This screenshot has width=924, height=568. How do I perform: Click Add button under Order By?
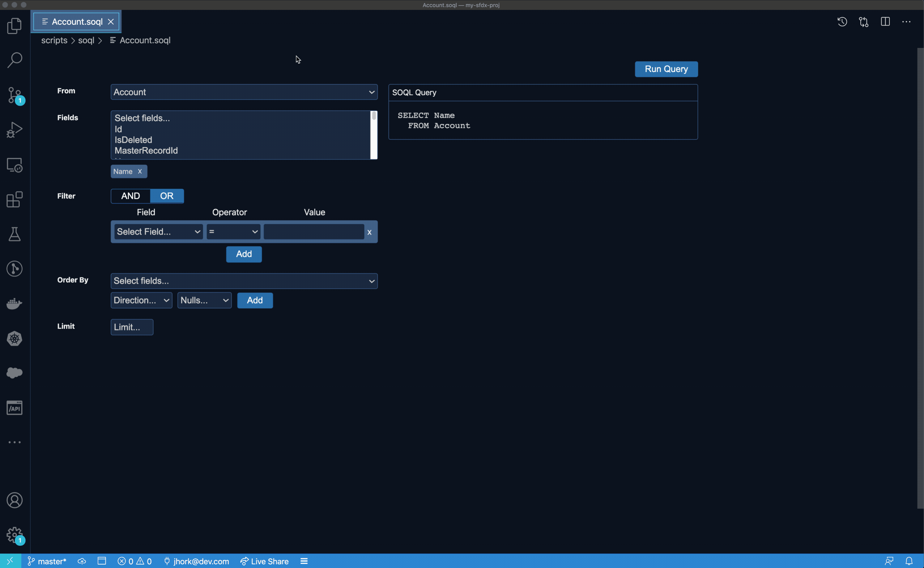pyautogui.click(x=254, y=301)
